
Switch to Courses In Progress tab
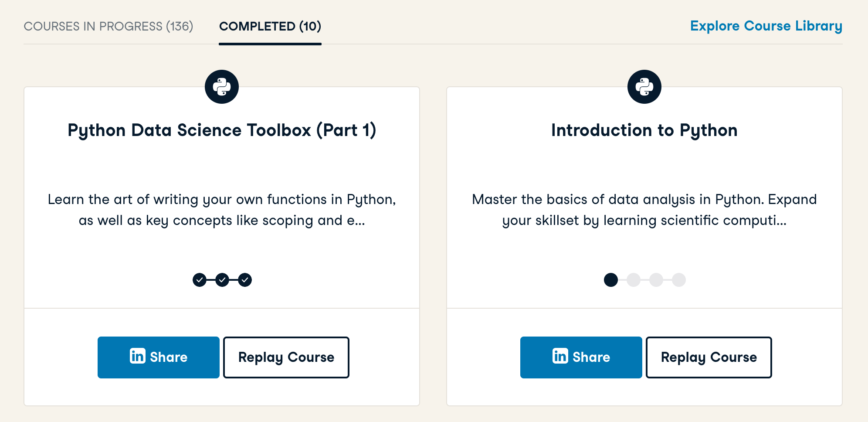108,26
